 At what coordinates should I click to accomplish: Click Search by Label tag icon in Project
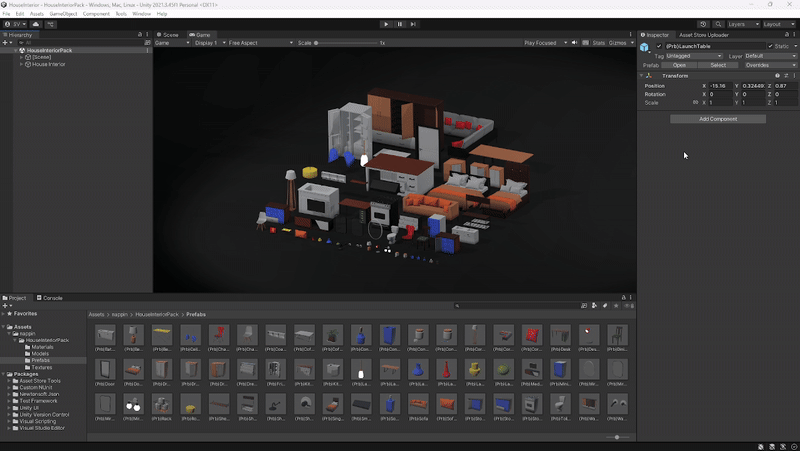click(x=605, y=306)
